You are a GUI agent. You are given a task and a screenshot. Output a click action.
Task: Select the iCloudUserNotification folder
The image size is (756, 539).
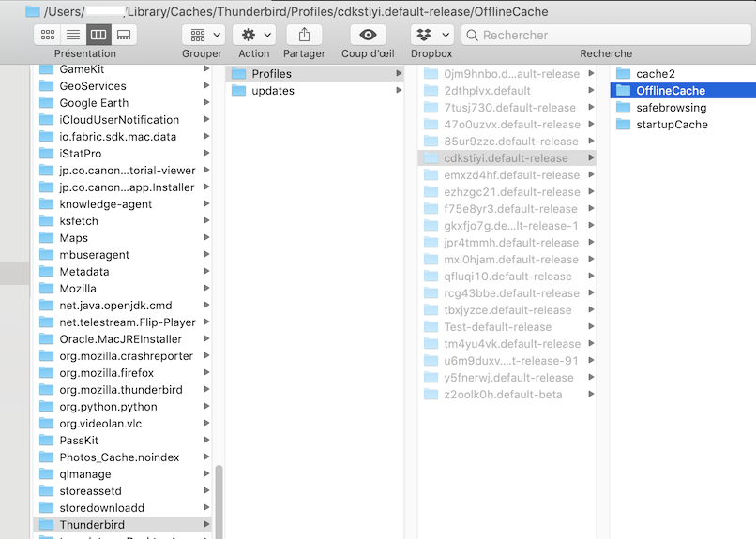tap(123, 119)
